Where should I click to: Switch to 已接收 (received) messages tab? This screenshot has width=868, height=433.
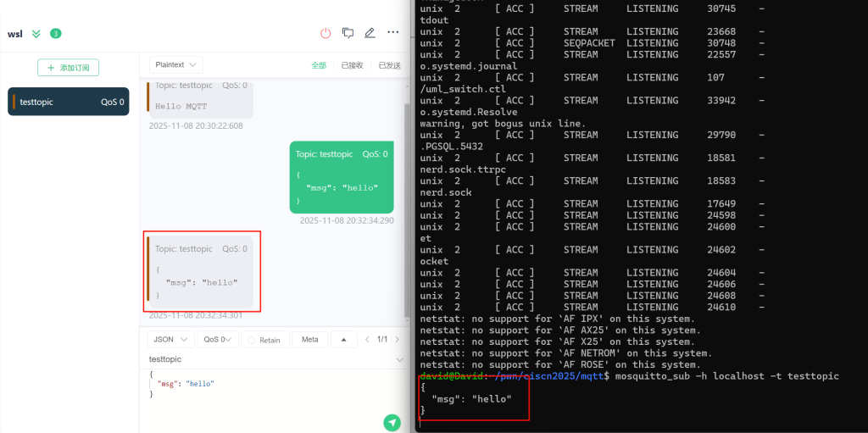[352, 65]
